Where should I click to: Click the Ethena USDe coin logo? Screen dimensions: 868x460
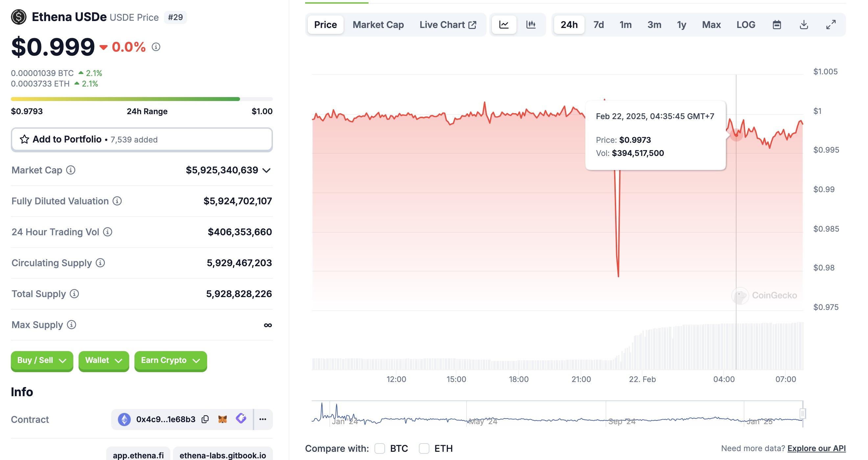tap(18, 17)
